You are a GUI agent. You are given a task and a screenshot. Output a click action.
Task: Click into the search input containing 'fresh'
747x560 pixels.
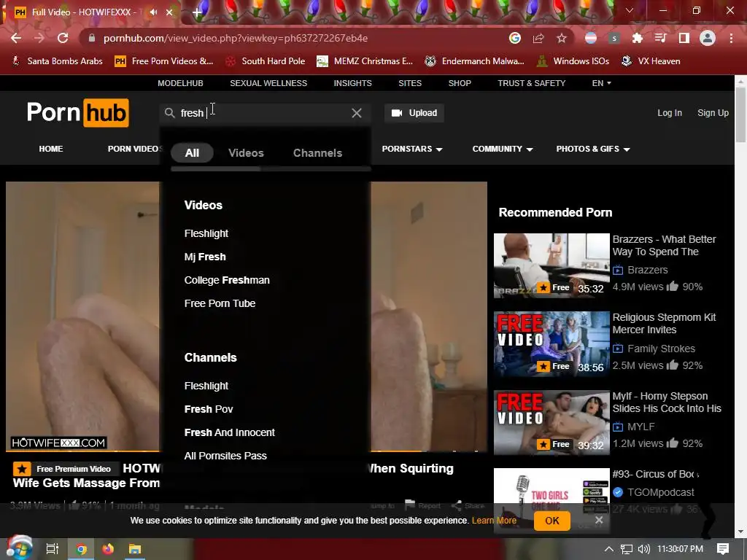[x=264, y=113]
